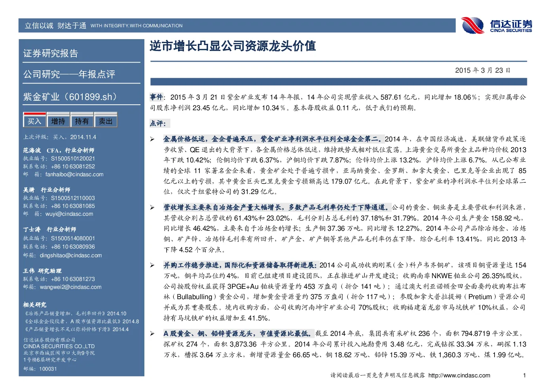Click 王伟 研究助理 name
The image size is (555, 392).
(42, 271)
